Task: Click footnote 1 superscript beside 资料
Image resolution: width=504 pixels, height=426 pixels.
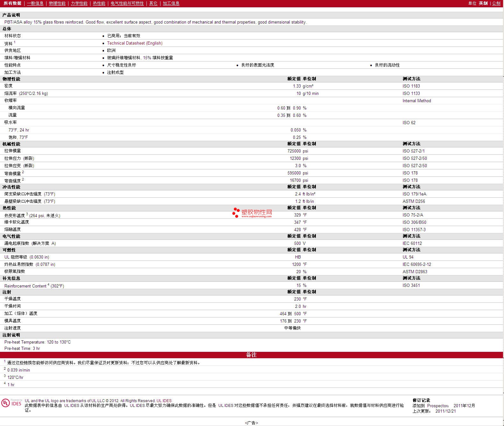Action: coord(15,42)
